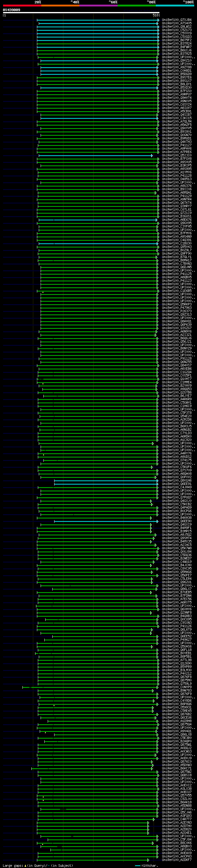Open hit UniRef100_Q9LWS2
The height and width of the screenshot is (868, 197).
pos(177,26)
